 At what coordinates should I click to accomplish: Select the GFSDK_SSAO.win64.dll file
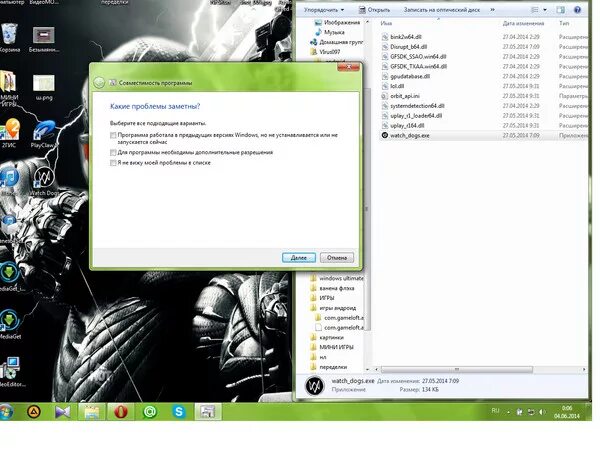[x=418, y=57]
